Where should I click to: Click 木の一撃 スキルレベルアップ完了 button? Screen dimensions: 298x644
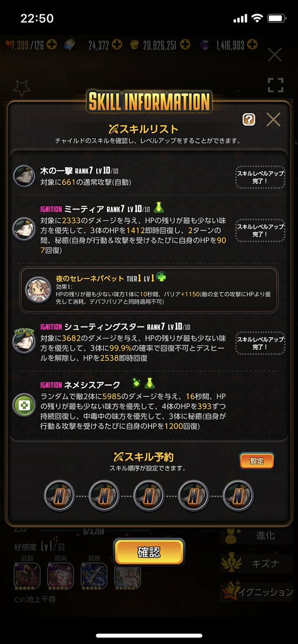[260, 177]
